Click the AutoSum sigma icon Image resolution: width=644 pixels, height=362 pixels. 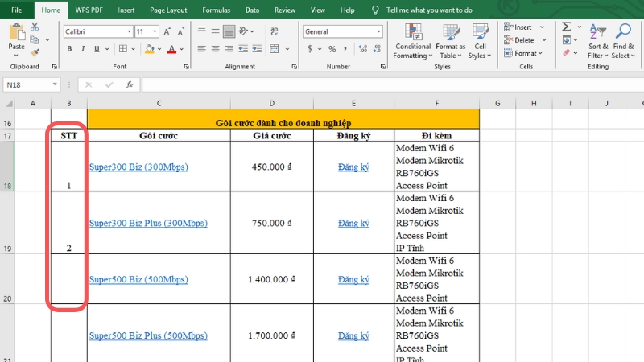coord(566,27)
